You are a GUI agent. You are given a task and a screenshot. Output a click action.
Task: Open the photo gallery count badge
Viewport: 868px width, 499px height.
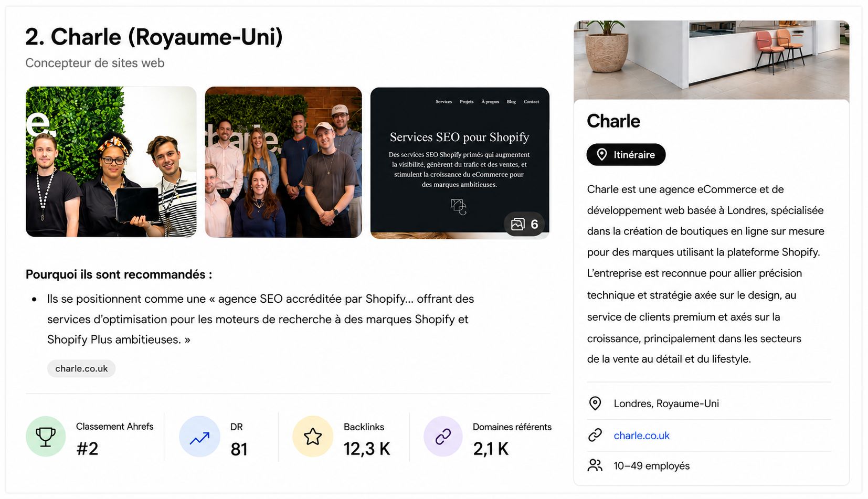click(524, 224)
